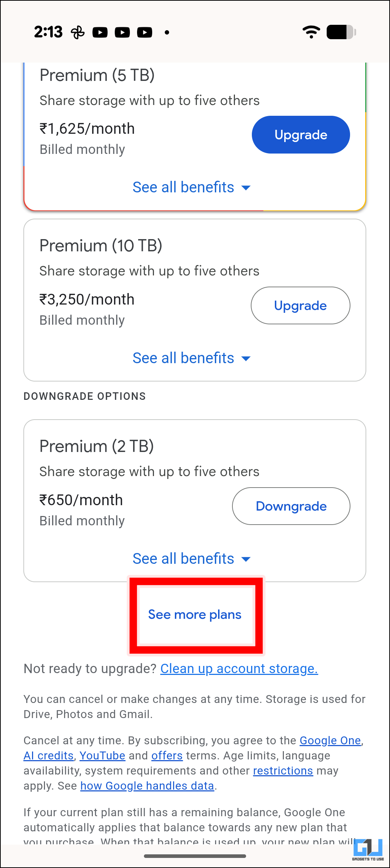Upgrade to the Premium 5 TB plan

click(x=301, y=135)
